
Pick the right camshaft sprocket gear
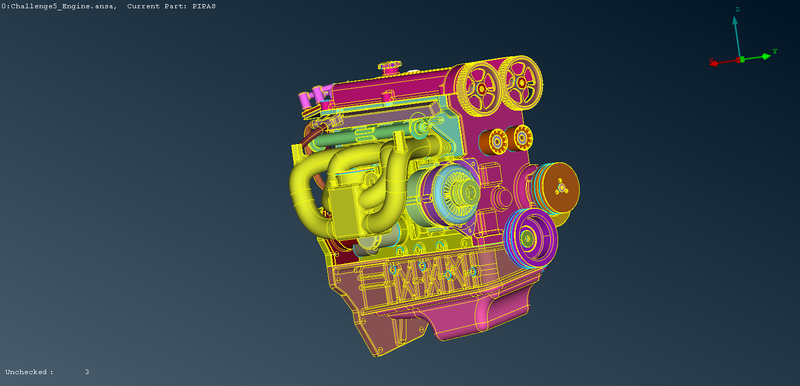pyautogui.click(x=521, y=82)
